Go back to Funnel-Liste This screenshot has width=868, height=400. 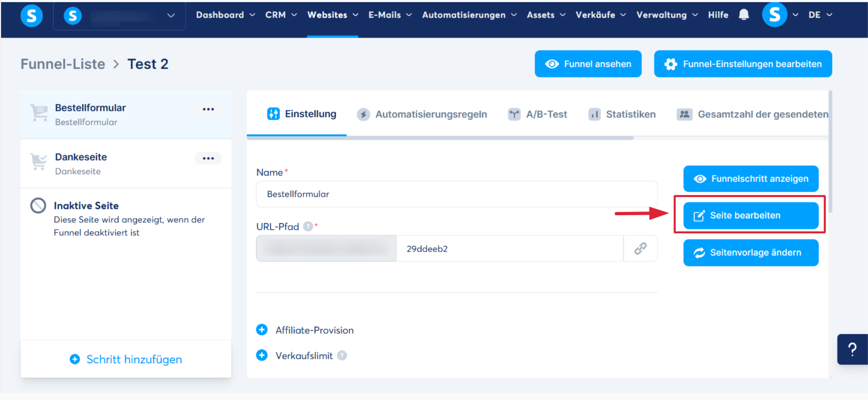coord(63,64)
